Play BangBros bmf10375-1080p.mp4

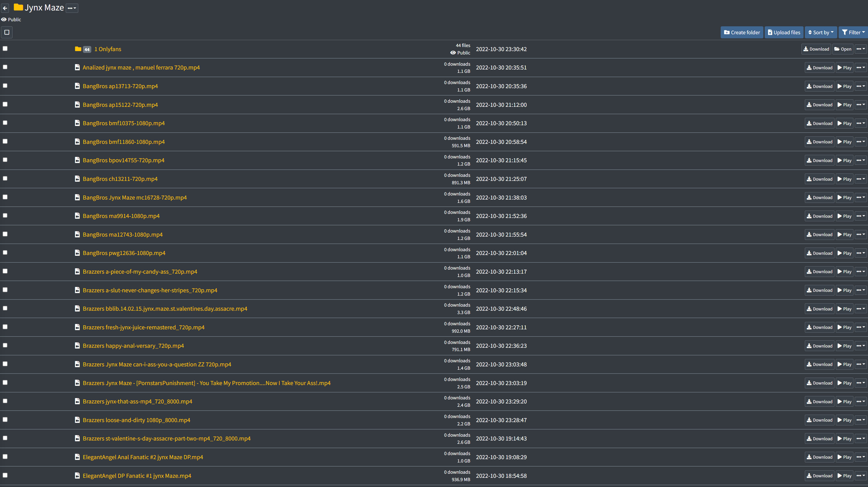(x=844, y=123)
